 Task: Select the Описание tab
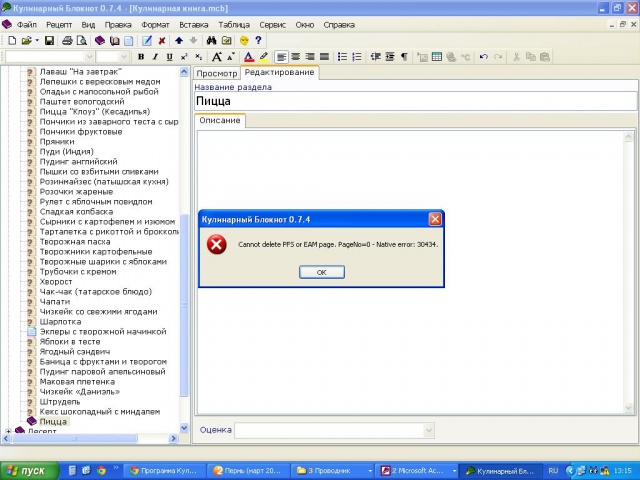pos(220,120)
